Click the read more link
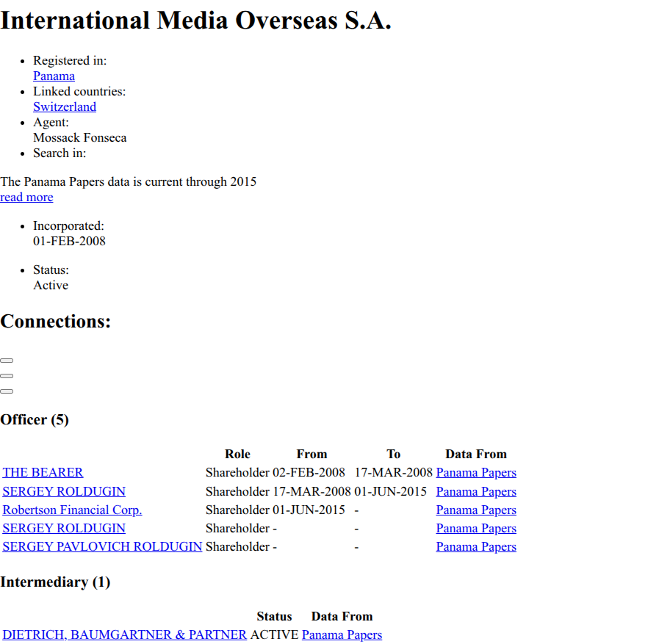 pyautogui.click(x=26, y=198)
